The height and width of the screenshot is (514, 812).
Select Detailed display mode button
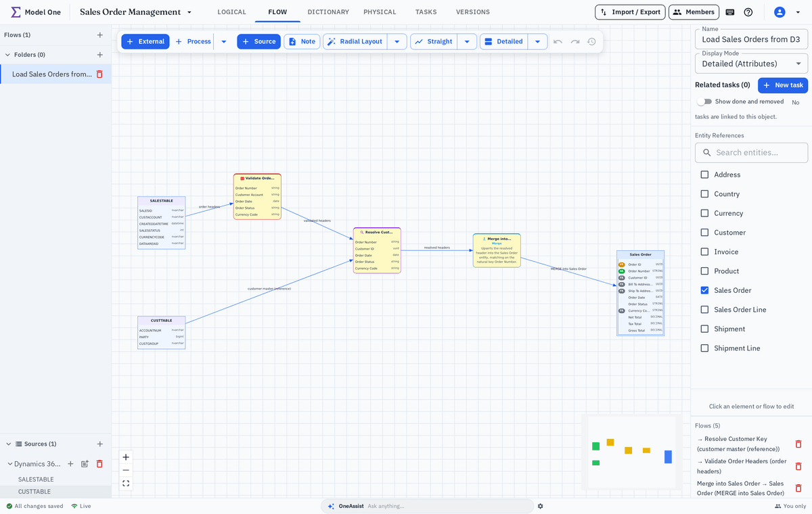pos(504,41)
